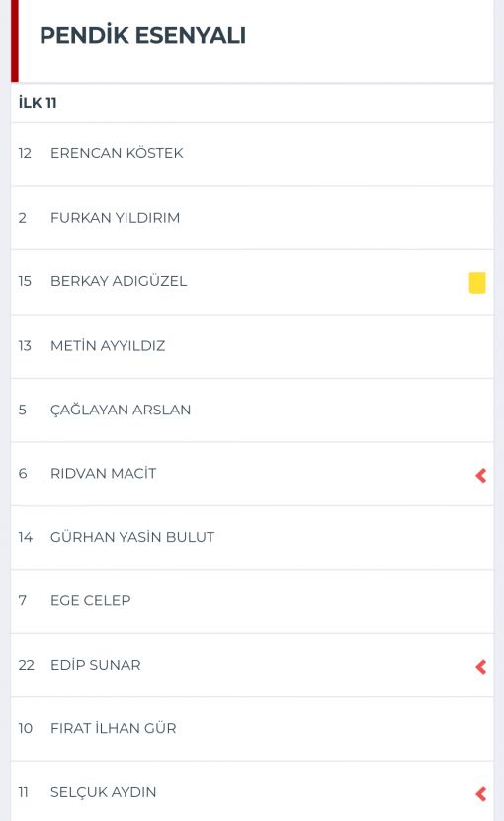Click jersey number 22 beside Edip Sunar
The image size is (504, 821).
coord(26,665)
